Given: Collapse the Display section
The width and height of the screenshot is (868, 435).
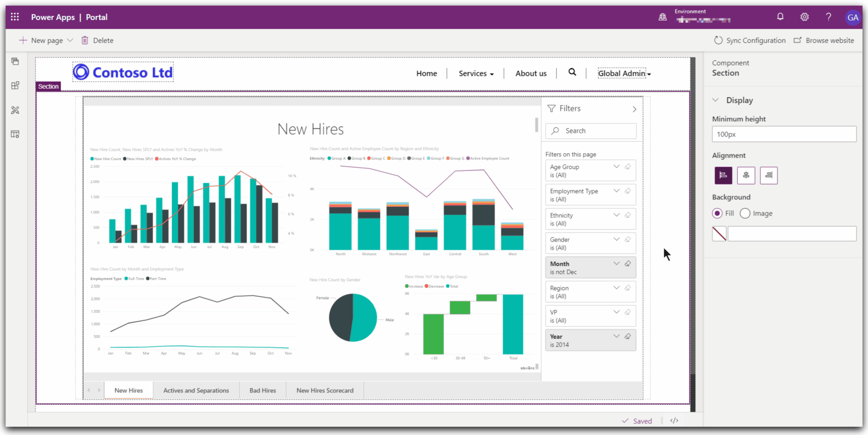Looking at the screenshot, I should click(x=716, y=100).
